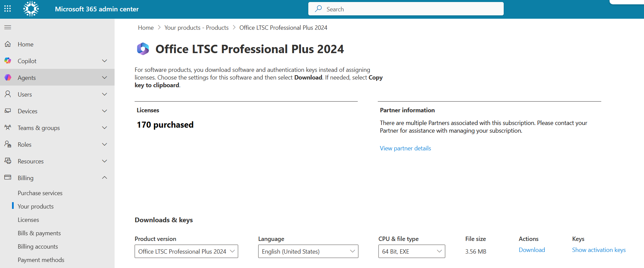Viewport: 644px width, 268px height.
Task: Open Bills & payments page
Action: tap(39, 233)
